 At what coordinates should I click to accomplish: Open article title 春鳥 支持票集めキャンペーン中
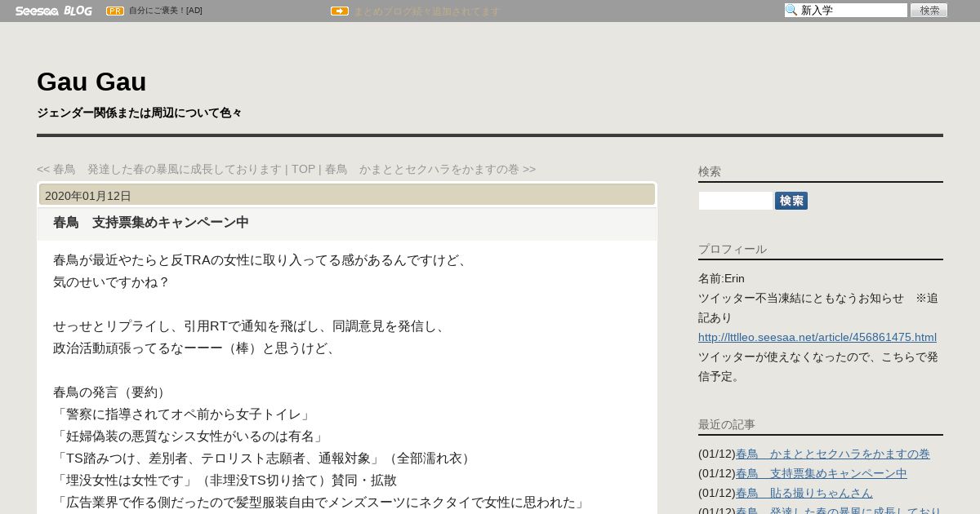tap(151, 222)
